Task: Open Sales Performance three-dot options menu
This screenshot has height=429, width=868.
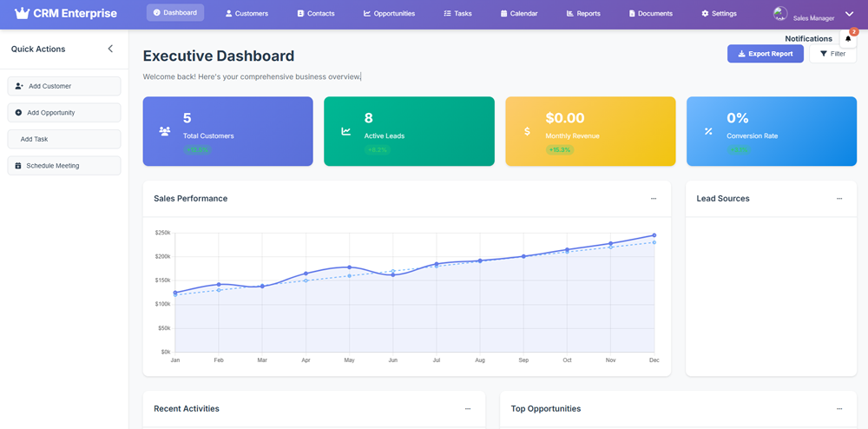Action: click(x=654, y=199)
